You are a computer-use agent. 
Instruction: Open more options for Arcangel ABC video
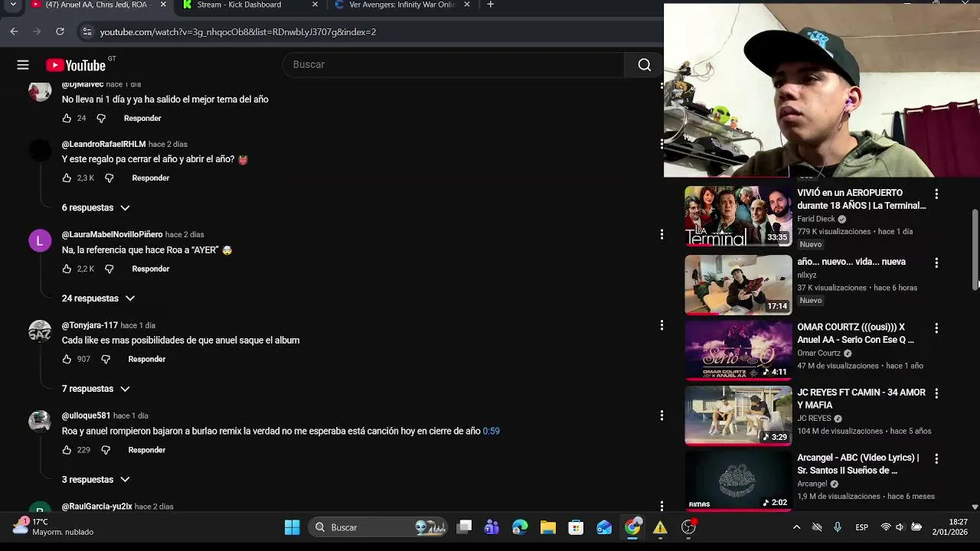[936, 458]
